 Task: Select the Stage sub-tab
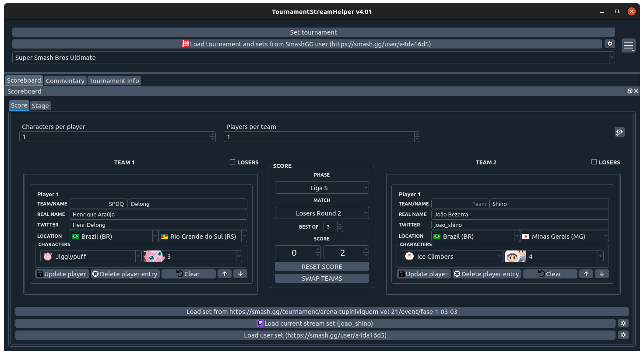[40, 106]
